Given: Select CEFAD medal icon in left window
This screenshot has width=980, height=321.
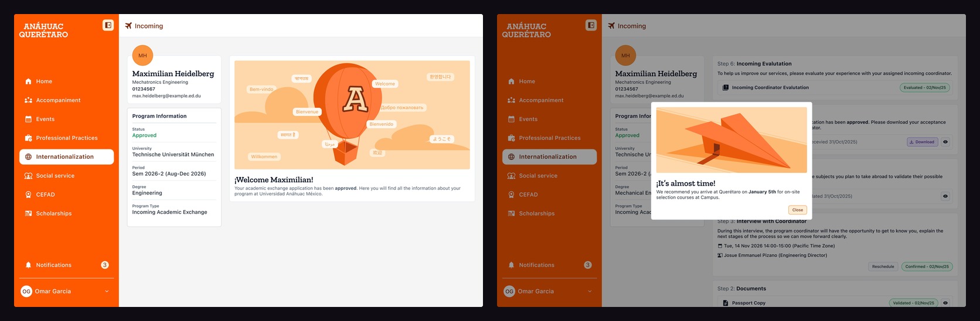Looking at the screenshot, I should [28, 194].
